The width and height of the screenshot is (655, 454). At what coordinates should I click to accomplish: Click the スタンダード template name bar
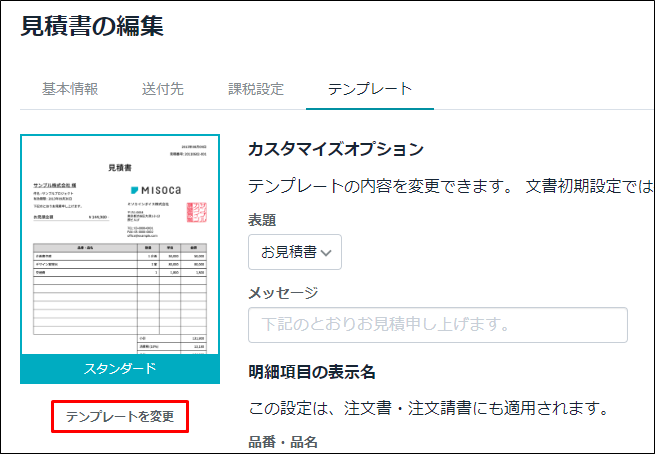[x=119, y=369]
